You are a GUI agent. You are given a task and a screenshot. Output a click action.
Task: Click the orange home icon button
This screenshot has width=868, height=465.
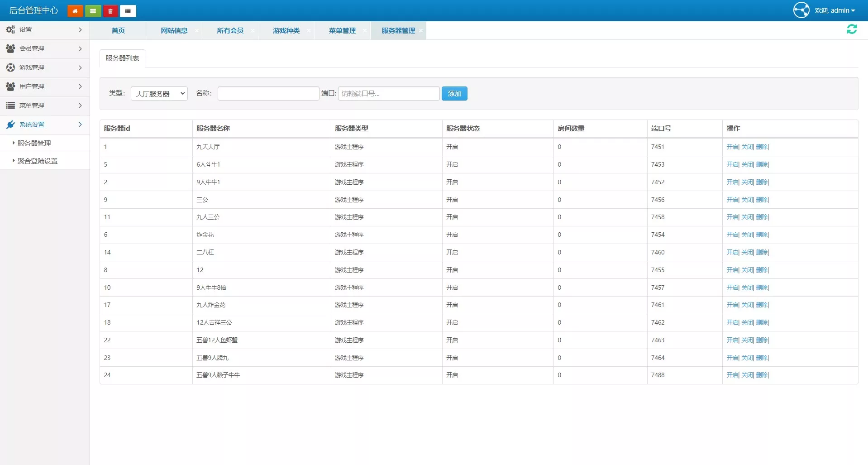click(75, 11)
